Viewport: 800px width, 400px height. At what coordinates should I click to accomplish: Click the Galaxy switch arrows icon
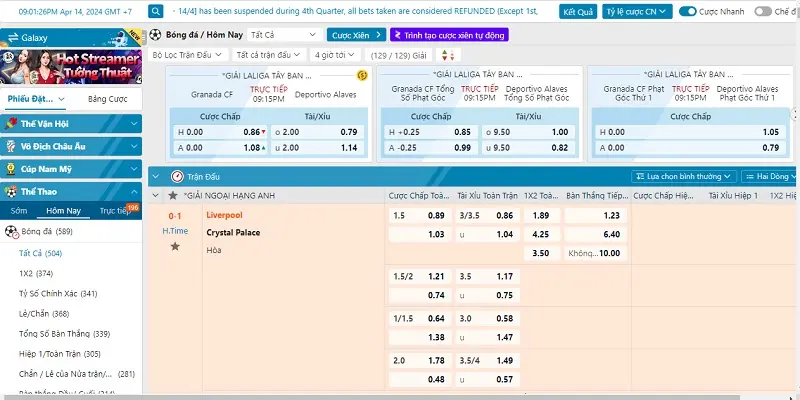coord(11,37)
